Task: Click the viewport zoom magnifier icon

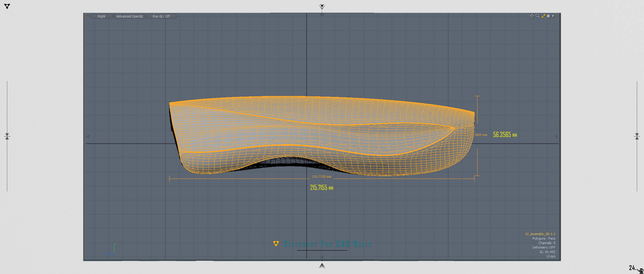Action: tap(538, 16)
